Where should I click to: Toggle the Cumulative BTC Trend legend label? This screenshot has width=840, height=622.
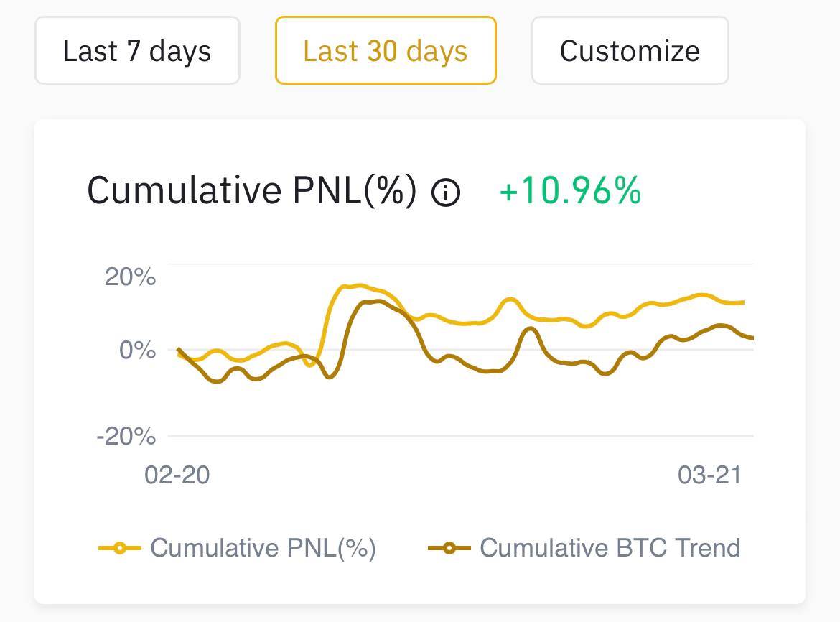click(x=610, y=548)
